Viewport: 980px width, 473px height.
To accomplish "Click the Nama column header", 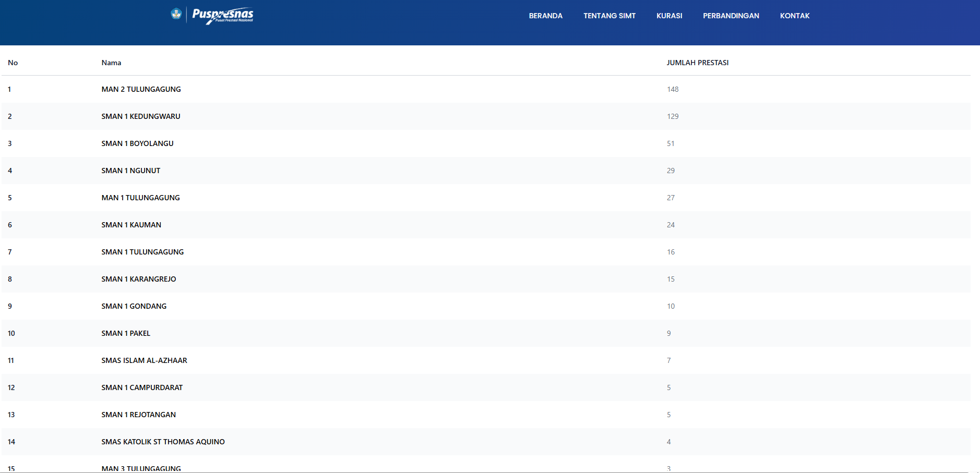I will (111, 63).
